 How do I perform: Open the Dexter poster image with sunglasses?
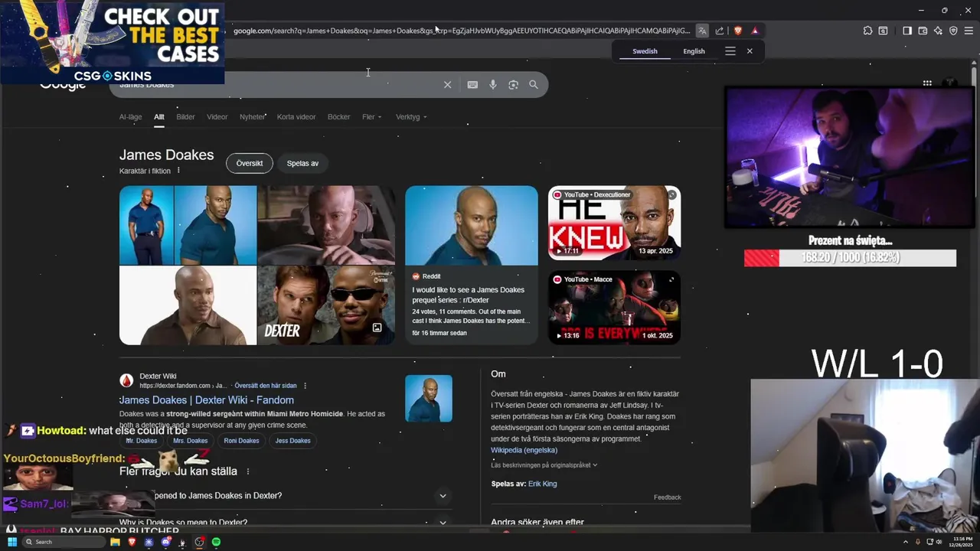pyautogui.click(x=326, y=305)
